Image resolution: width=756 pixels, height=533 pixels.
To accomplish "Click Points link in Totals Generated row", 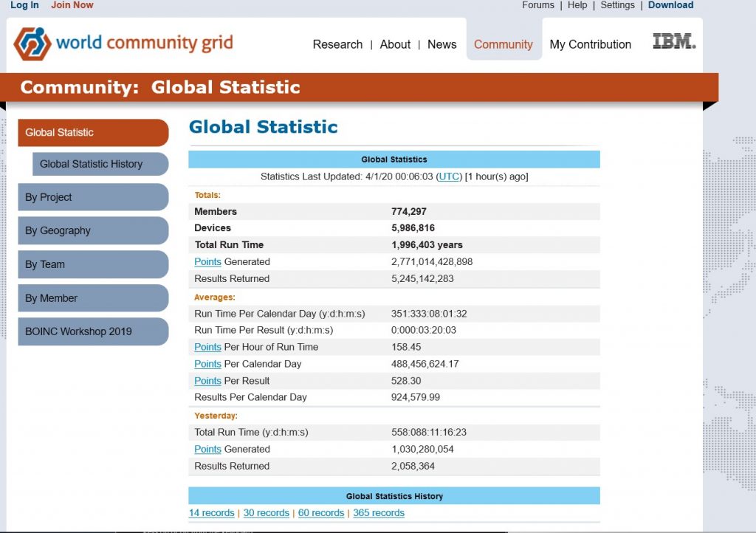I will coord(207,261).
